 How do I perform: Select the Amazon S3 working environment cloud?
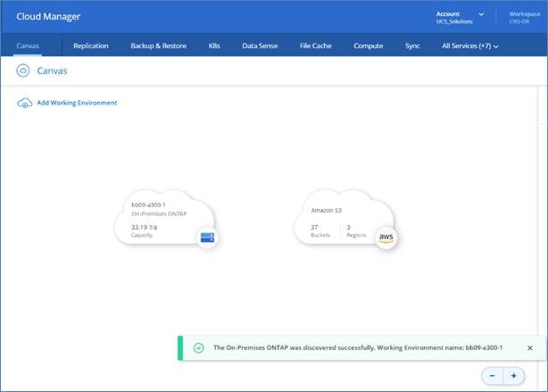[345, 218]
